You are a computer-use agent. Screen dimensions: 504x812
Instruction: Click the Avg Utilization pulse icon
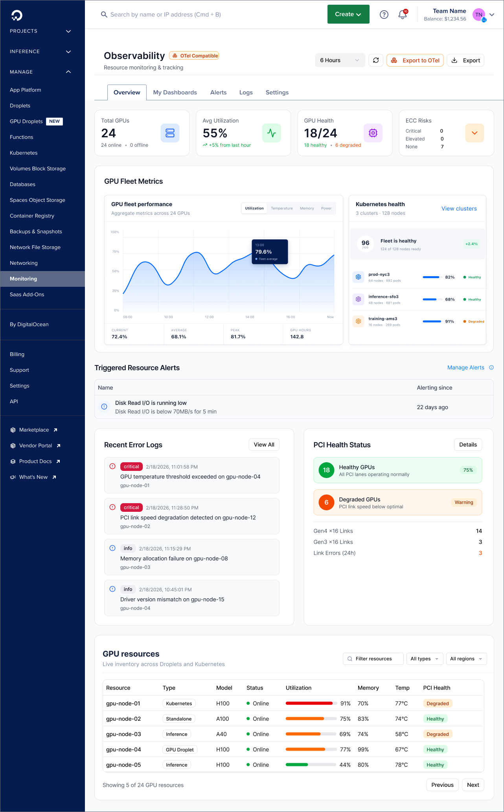[x=272, y=133]
